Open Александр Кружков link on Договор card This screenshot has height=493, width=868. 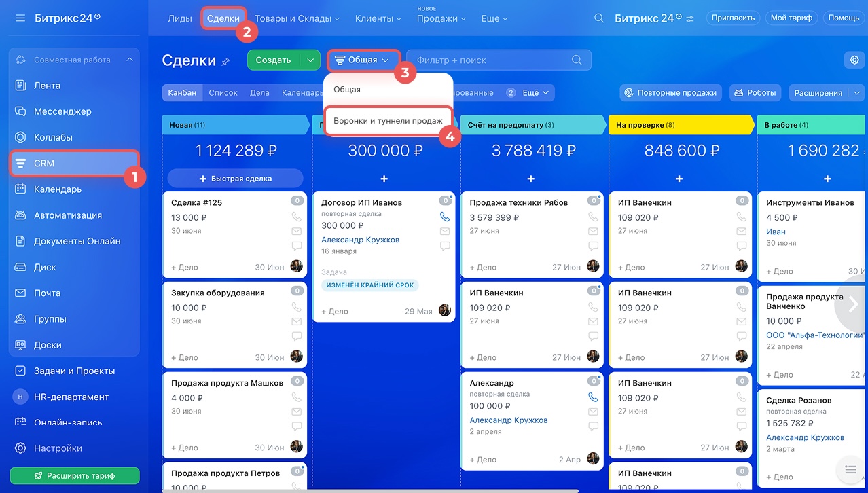360,240
